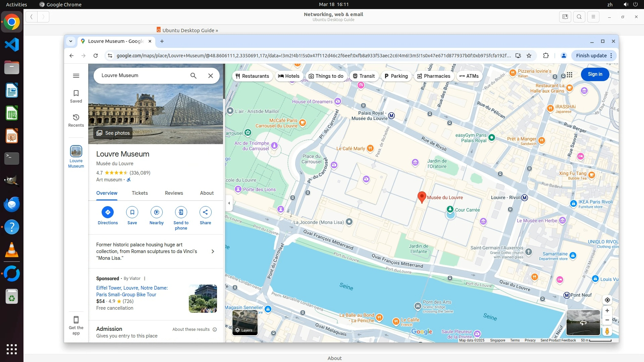Click the Maps search magnifier icon

point(194,76)
